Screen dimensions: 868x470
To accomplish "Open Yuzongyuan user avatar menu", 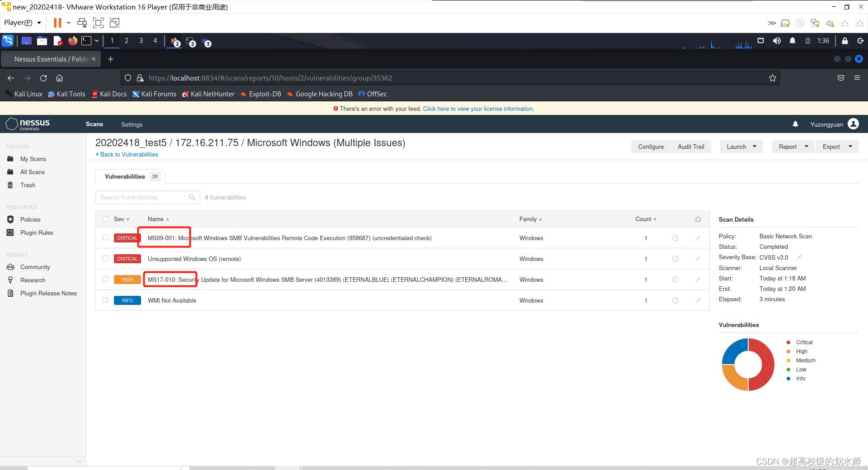I will coord(853,124).
